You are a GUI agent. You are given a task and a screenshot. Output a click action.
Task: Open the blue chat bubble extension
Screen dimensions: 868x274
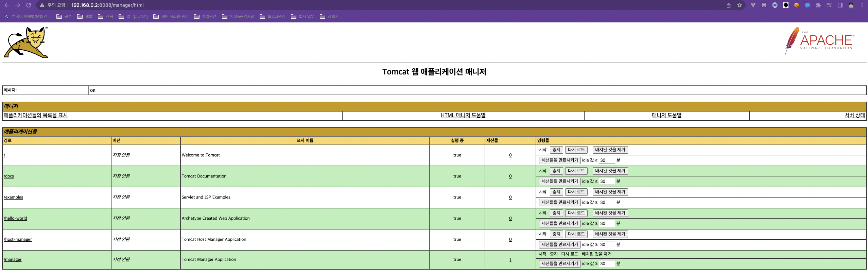808,5
